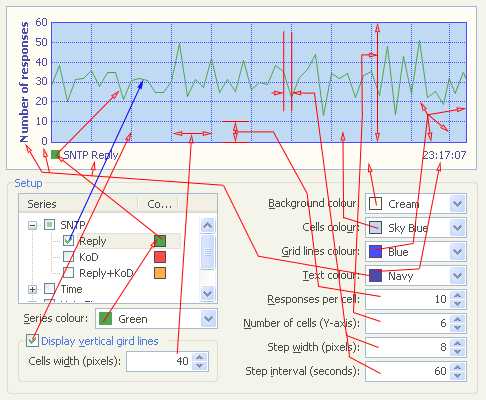
Task: Open the Background colour Cream dropdown
Action: (x=457, y=203)
